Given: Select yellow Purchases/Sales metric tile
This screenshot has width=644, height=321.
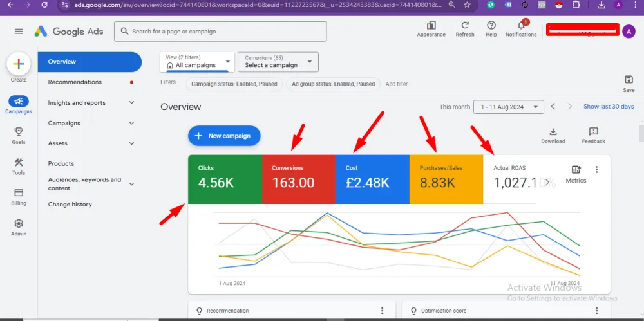Looking at the screenshot, I should (446, 179).
